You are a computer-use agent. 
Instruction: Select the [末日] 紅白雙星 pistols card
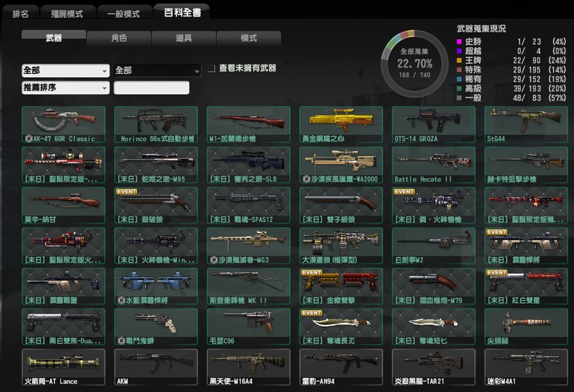pyautogui.click(x=526, y=286)
